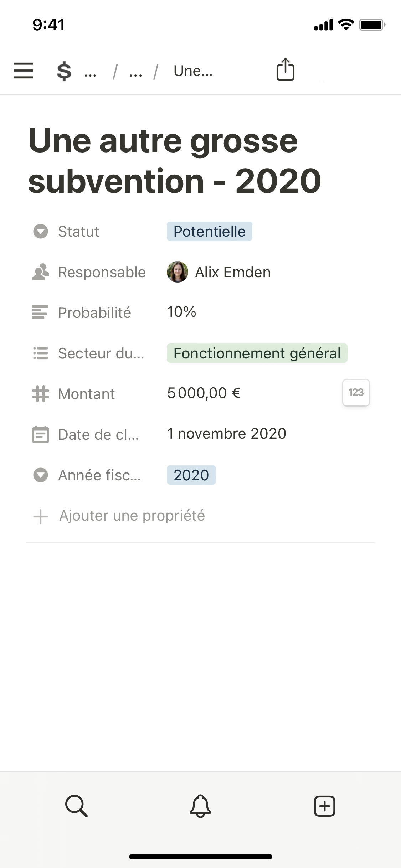The image size is (401, 868).
Task: Open the Statut select dropdown icon
Action: (x=40, y=231)
